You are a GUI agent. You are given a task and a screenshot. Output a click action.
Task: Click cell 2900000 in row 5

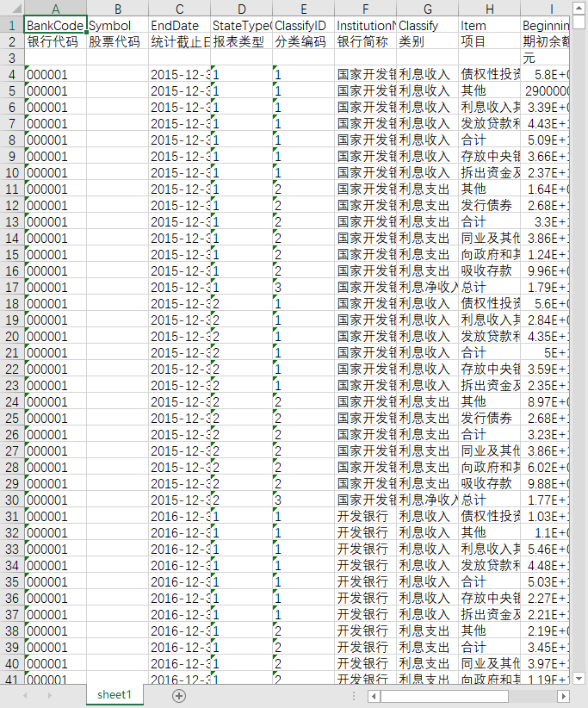(x=545, y=90)
